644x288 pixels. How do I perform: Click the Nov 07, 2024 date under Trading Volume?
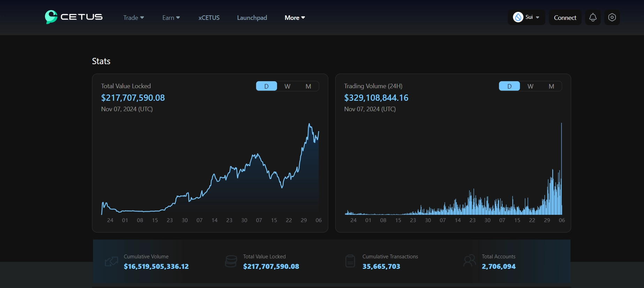pyautogui.click(x=370, y=109)
